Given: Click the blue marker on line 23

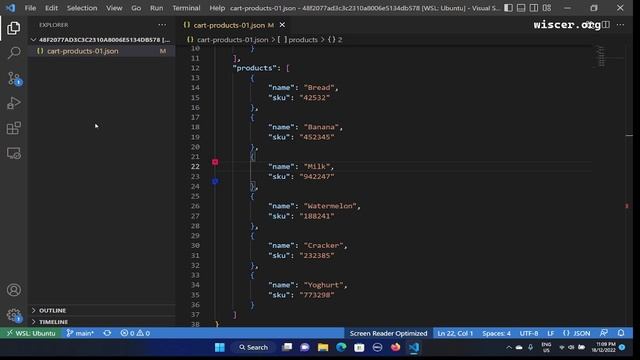Looking at the screenshot, I should coord(215,181).
